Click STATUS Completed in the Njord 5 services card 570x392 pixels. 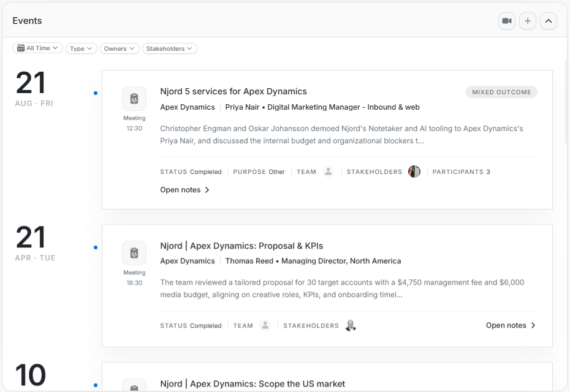pos(191,171)
